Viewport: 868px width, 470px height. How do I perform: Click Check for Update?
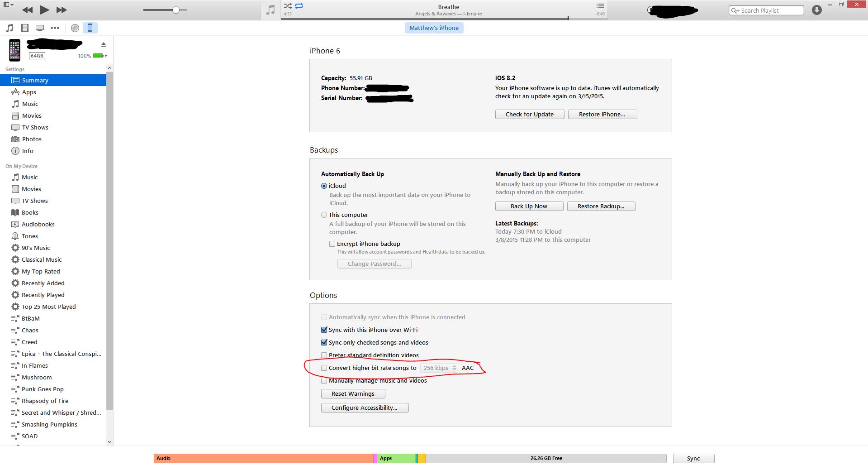(x=530, y=115)
